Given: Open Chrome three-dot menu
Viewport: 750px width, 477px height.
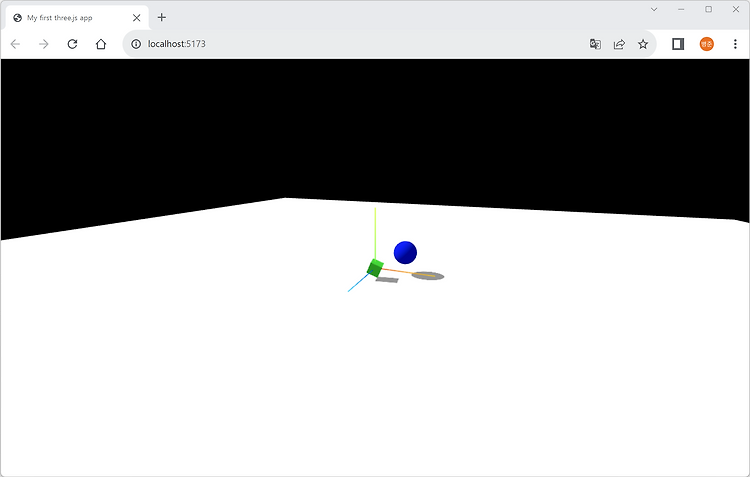Looking at the screenshot, I should tap(735, 44).
